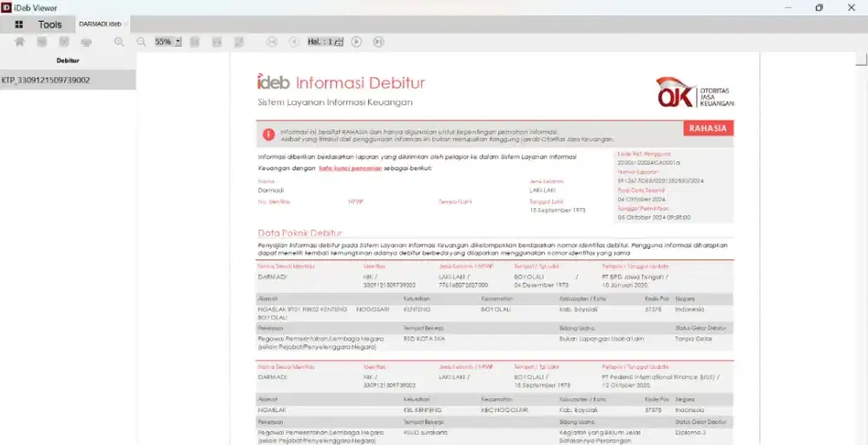868x445 pixels.
Task: Click the Debitur panel header
Action: pyautogui.click(x=67, y=61)
